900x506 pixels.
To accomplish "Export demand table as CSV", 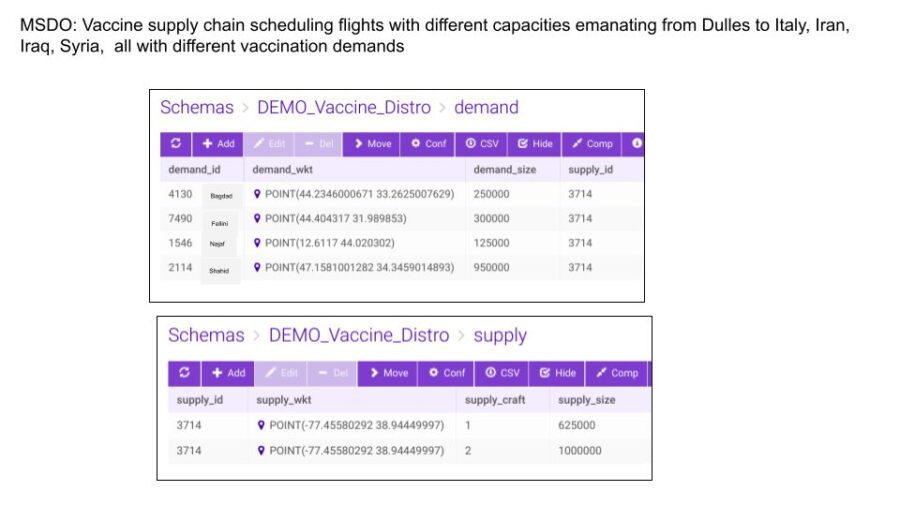I will (x=482, y=143).
